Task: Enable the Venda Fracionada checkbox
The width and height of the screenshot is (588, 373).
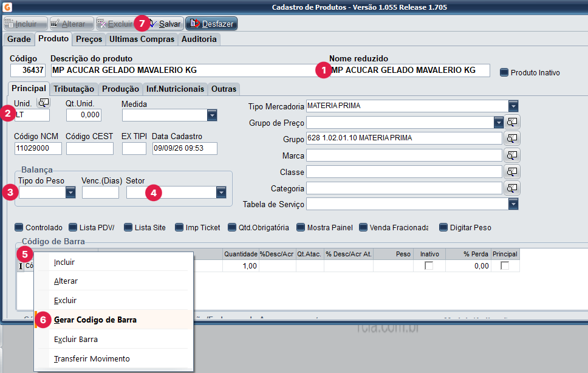Action: pos(363,227)
